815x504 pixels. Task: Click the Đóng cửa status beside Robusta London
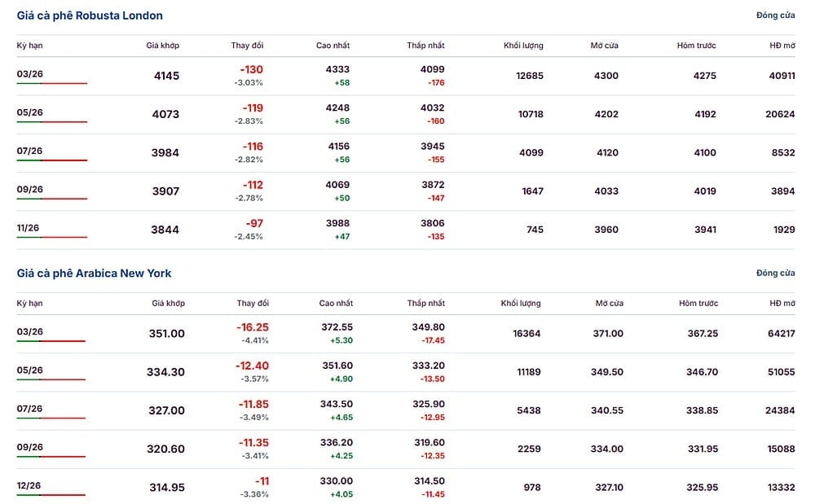[x=776, y=15]
